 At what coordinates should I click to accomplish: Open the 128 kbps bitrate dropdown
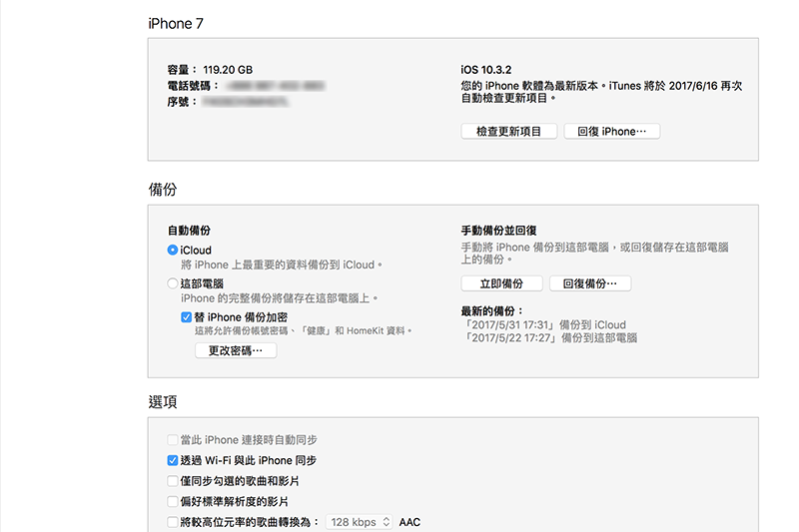[x=360, y=522]
